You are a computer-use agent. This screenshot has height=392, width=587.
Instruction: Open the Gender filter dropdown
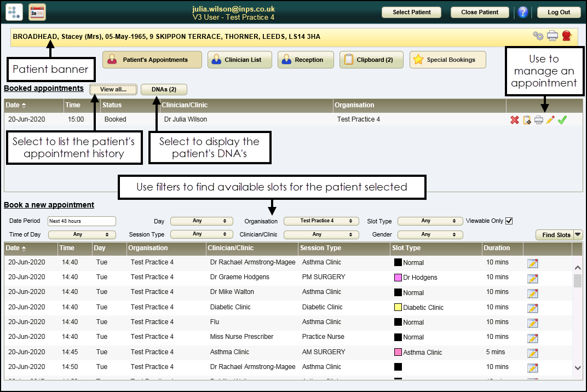[430, 235]
